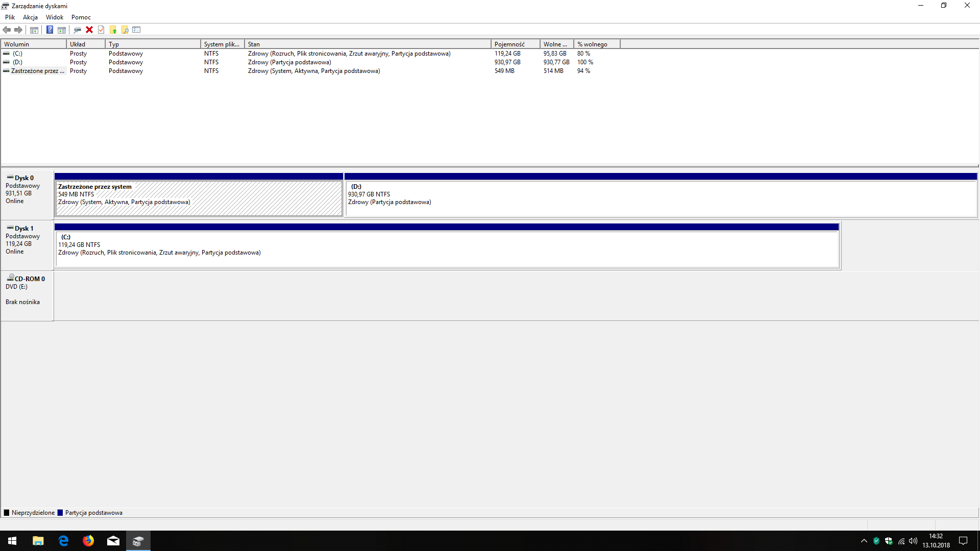Click the checkmark document properties icon
This screenshot has width=980, height=551.
click(101, 30)
